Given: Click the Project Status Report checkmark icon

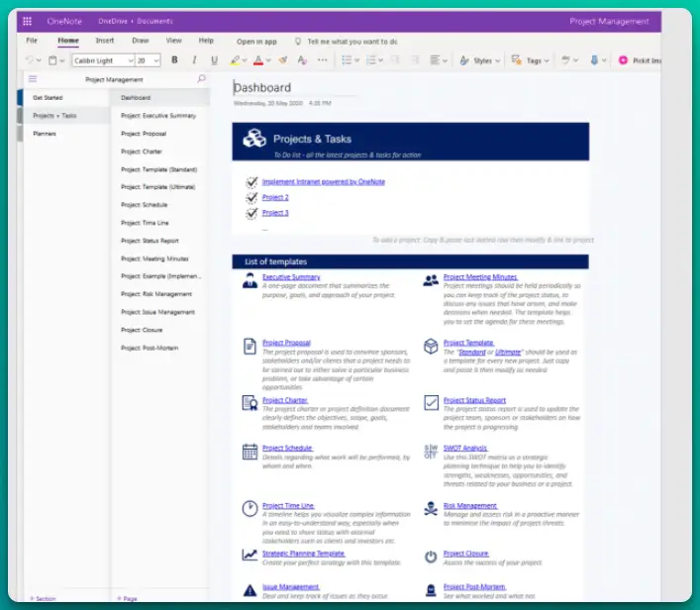Looking at the screenshot, I should coord(431,402).
